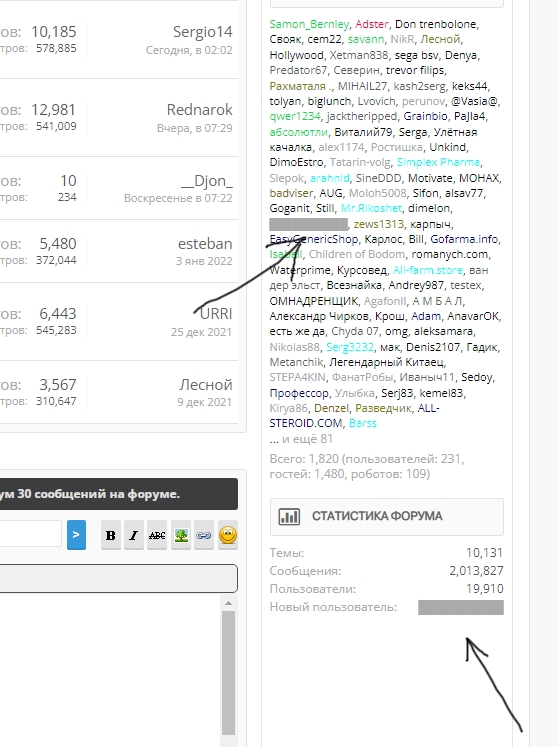
Task: Click the strikethrough ABC icon
Action: click(157, 535)
